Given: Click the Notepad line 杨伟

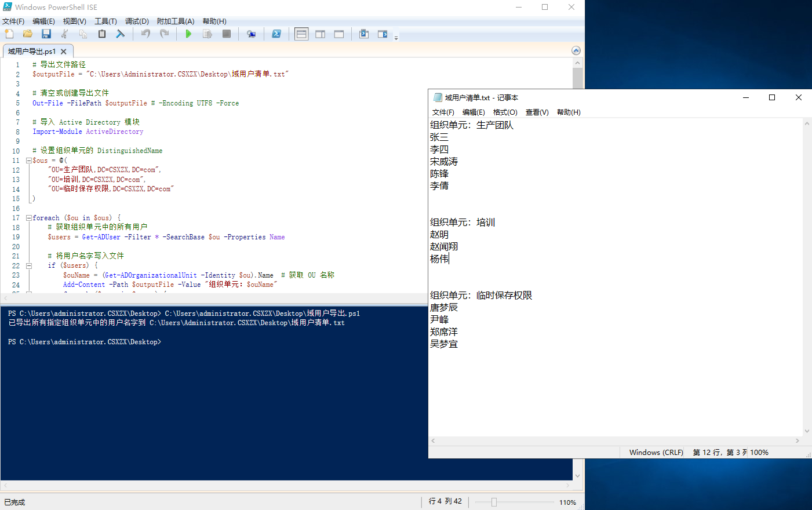Looking at the screenshot, I should (439, 259).
